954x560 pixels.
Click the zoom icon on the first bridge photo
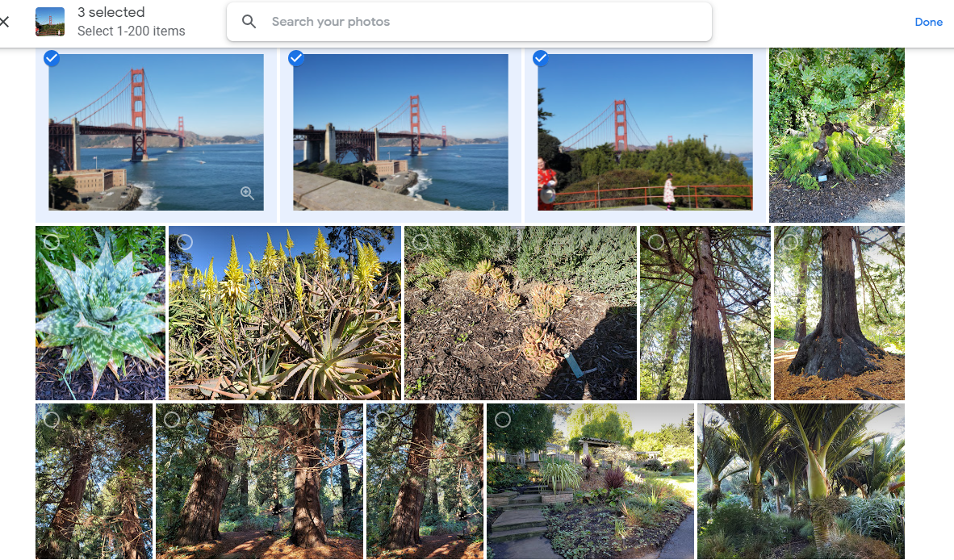point(247,193)
